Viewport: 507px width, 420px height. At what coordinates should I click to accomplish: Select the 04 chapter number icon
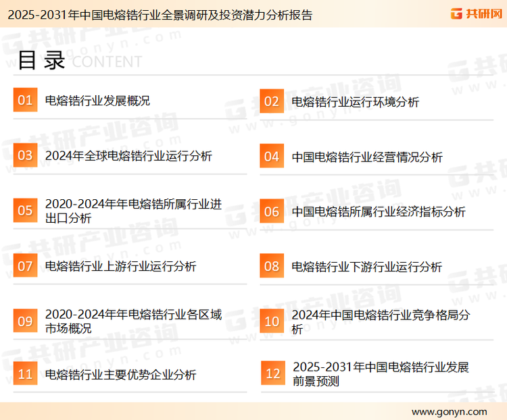[272, 157]
